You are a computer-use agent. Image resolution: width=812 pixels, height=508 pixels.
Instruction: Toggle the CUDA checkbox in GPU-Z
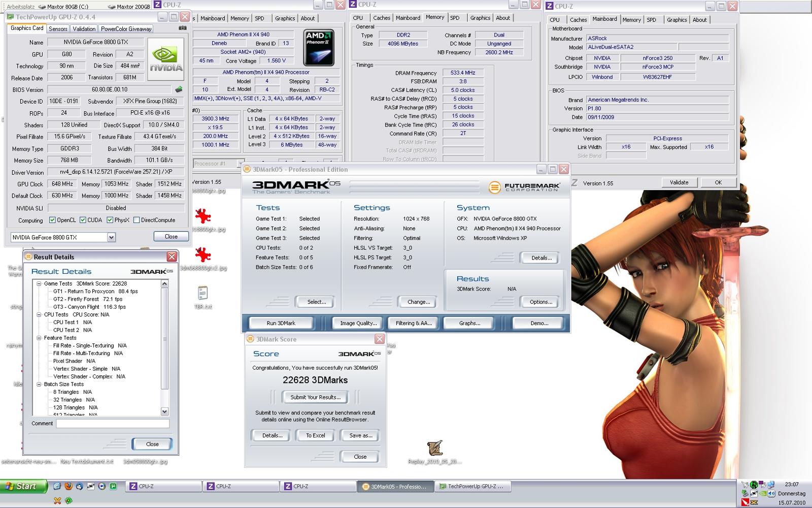(83, 220)
